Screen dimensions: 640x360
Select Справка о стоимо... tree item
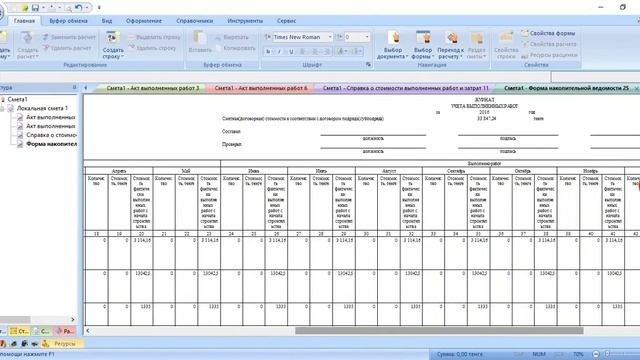point(51,135)
